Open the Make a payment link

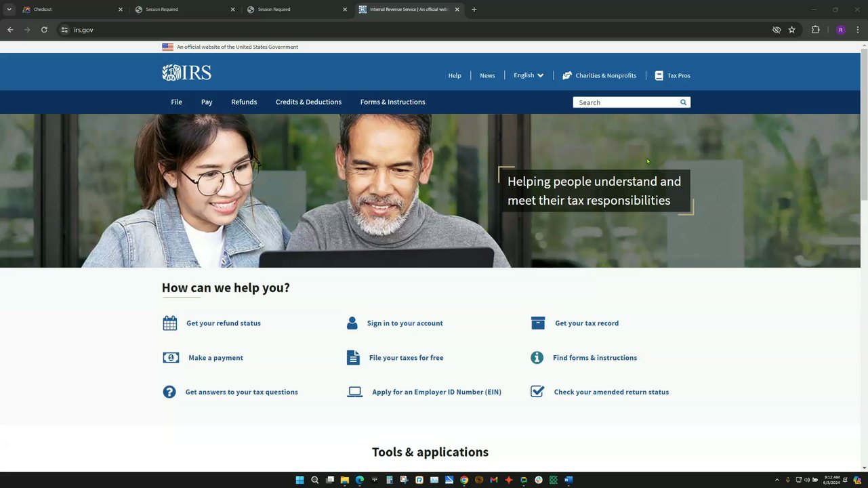pos(215,358)
